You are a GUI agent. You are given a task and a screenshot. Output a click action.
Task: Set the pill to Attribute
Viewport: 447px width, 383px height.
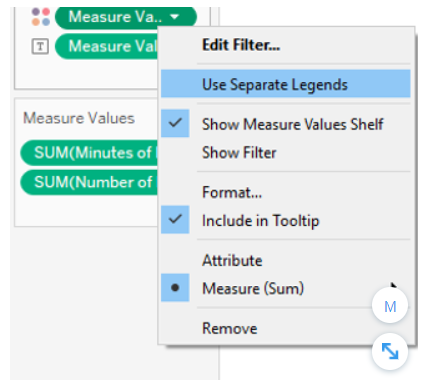pyautogui.click(x=232, y=260)
